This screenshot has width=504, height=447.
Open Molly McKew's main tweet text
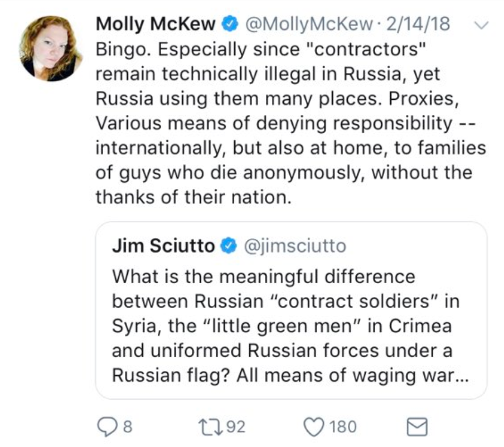click(x=291, y=123)
